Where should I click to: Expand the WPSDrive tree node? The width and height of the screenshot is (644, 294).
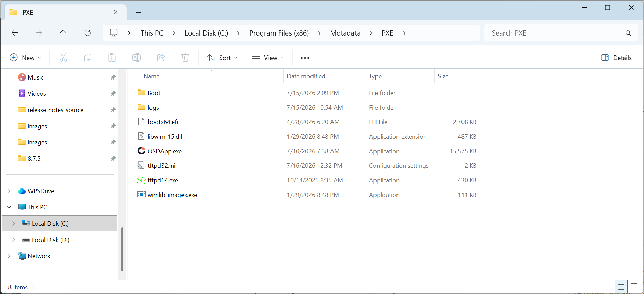point(9,191)
